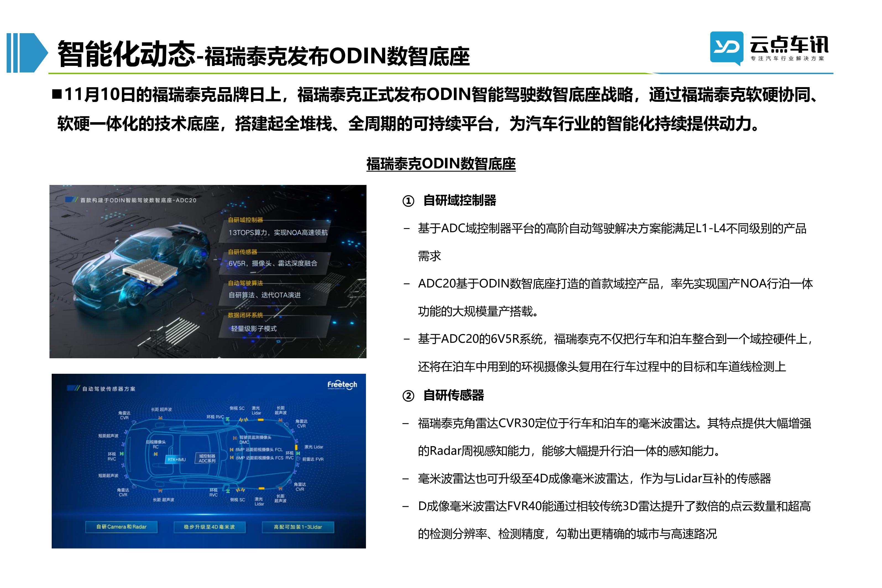Click the 自研算法、迭代OTA演进 label
Image resolution: width=882 pixels, height=588 pixels.
coord(265,295)
